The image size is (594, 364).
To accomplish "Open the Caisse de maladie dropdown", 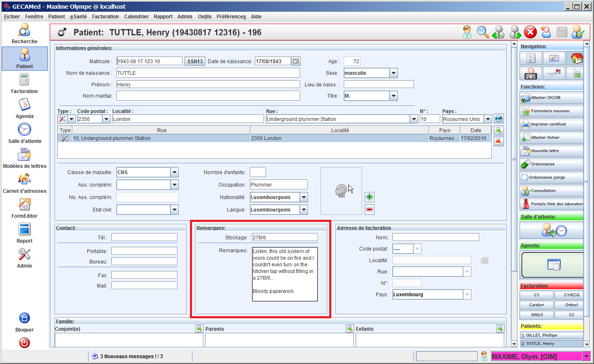I will [175, 172].
